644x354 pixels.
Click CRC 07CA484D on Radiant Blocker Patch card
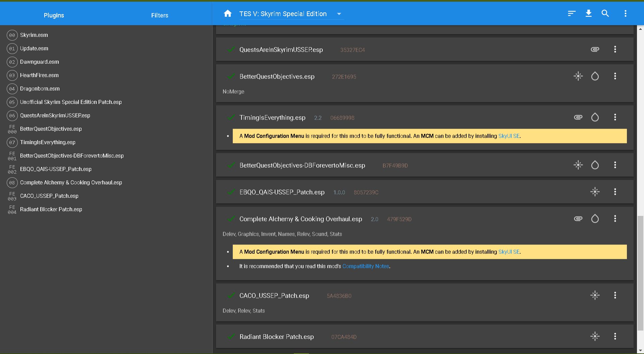[x=344, y=337]
